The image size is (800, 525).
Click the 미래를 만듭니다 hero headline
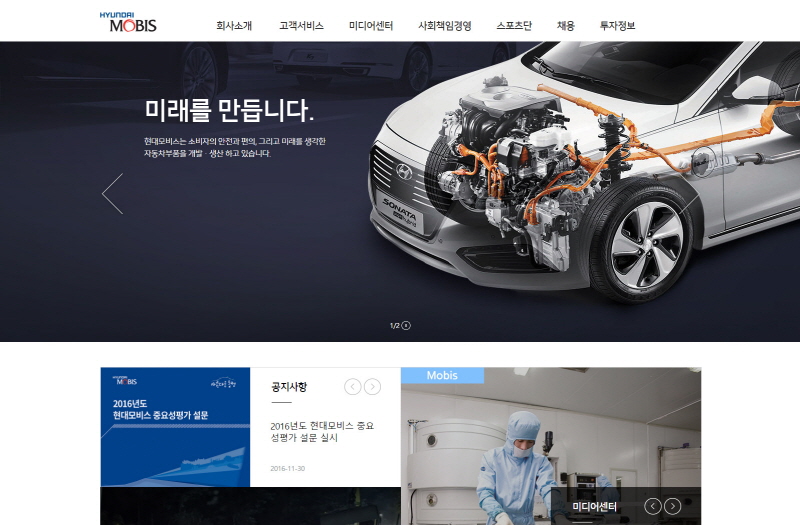[229, 111]
